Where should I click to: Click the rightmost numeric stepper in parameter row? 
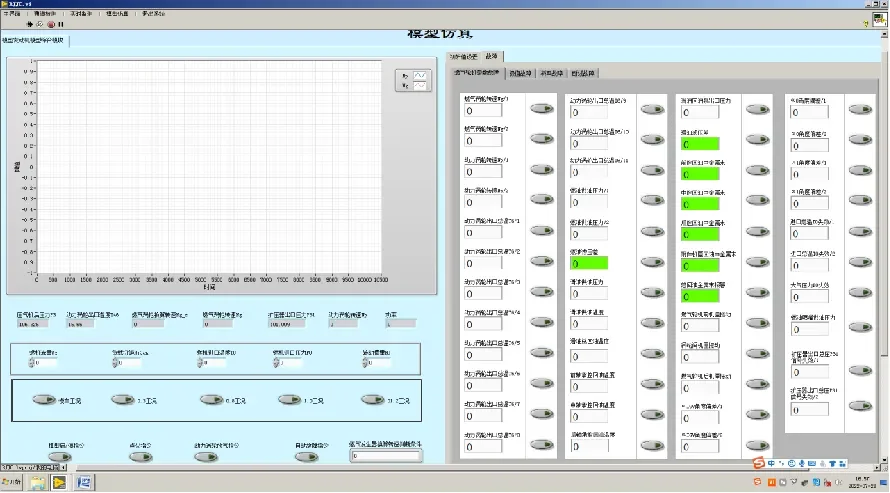(364, 363)
